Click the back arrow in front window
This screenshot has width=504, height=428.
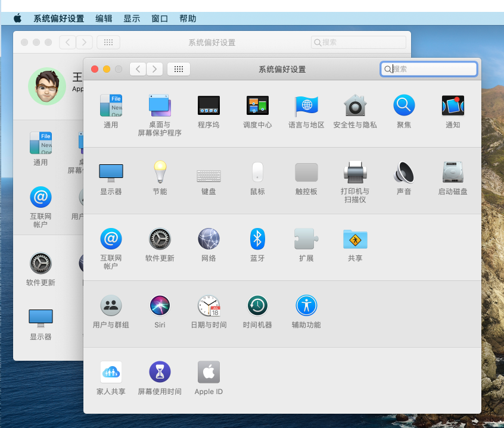(x=138, y=69)
